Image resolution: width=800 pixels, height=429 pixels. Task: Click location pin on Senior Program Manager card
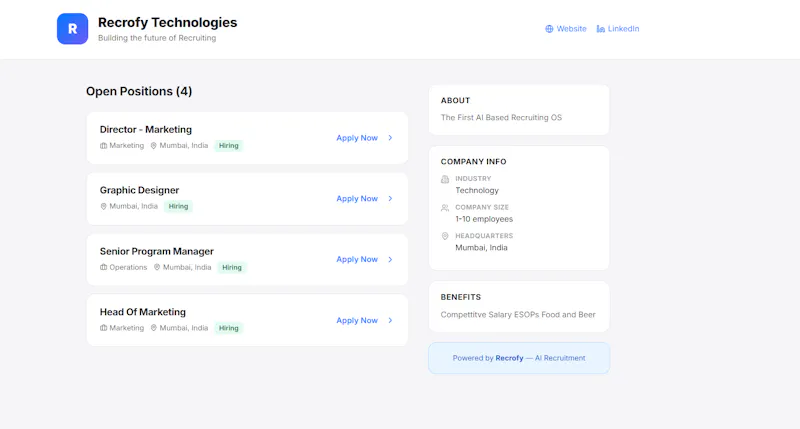pyautogui.click(x=157, y=267)
